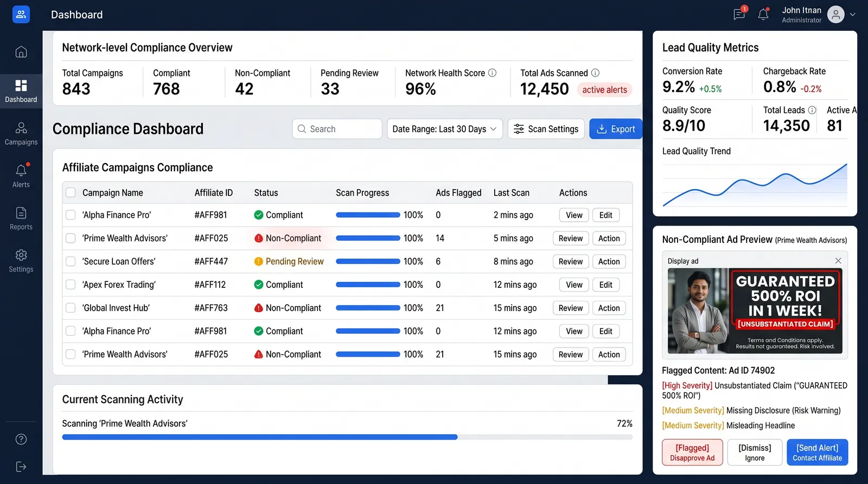Screen dimensions: 868x484
Task: Click affiliate ID #AFF112
Action: pyautogui.click(x=210, y=285)
